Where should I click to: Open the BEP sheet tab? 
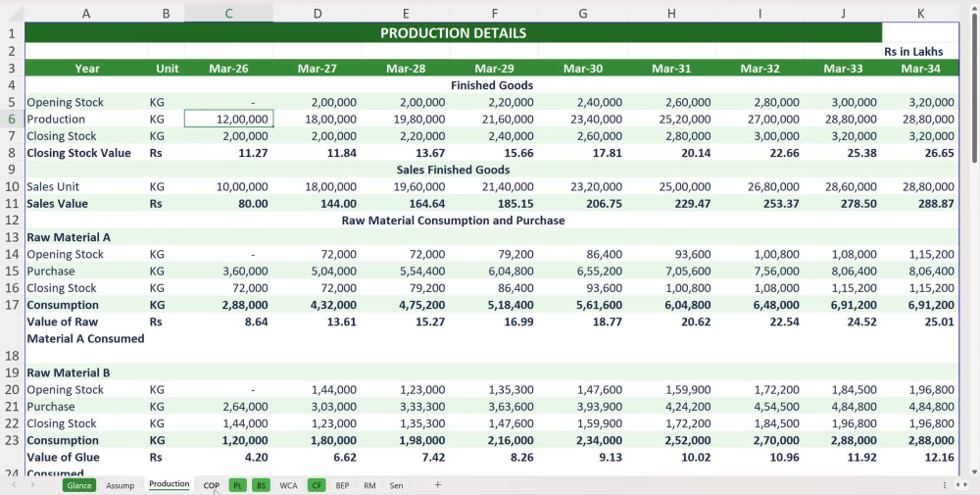pos(342,485)
